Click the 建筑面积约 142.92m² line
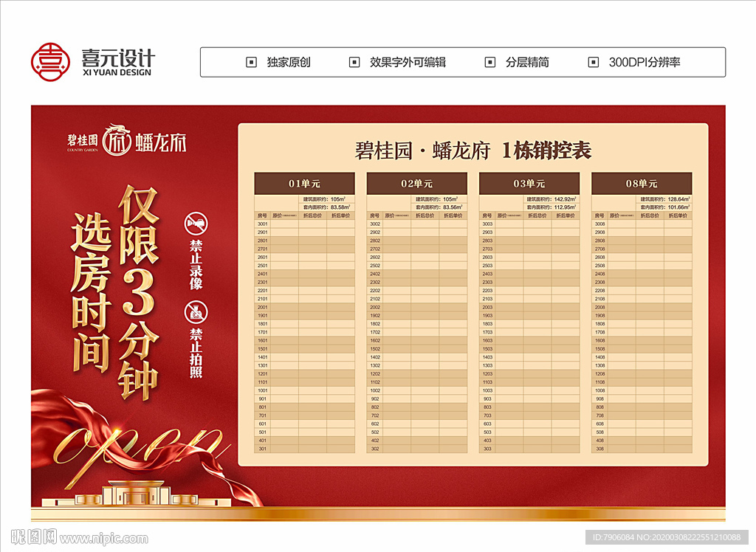 551,199
